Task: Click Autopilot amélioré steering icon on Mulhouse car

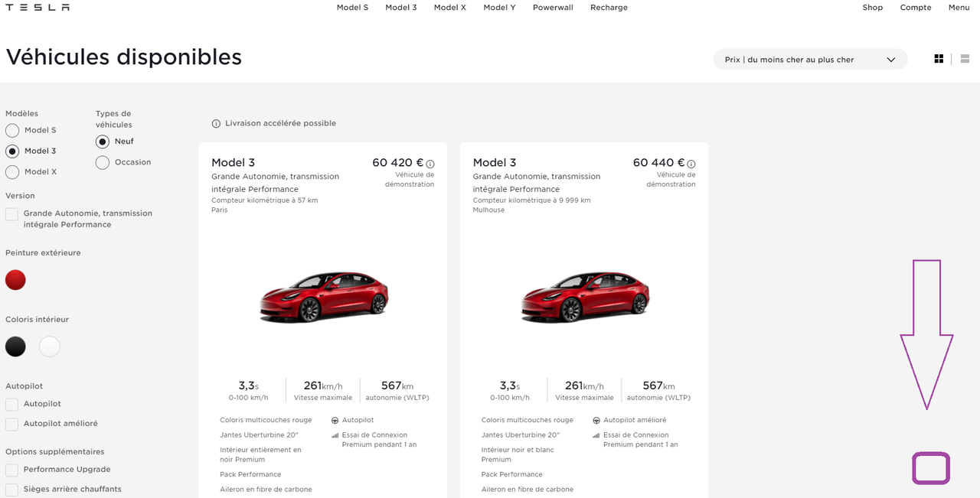Action: click(596, 421)
